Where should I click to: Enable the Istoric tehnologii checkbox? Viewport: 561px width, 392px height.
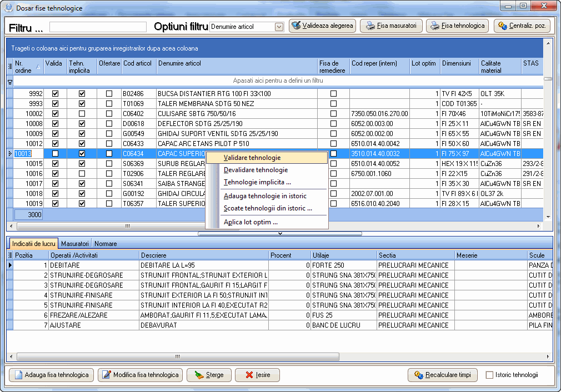(x=489, y=375)
